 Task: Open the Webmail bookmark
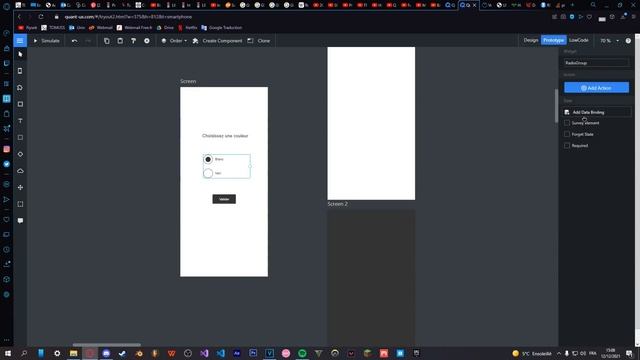(100, 28)
